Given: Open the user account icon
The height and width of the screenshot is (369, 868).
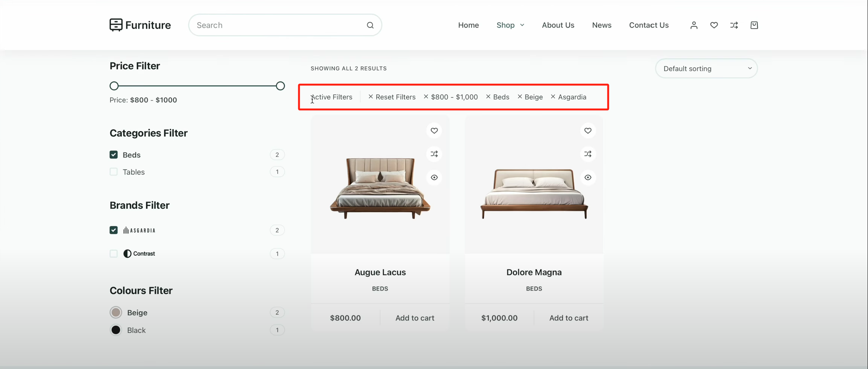Looking at the screenshot, I should coord(694,25).
